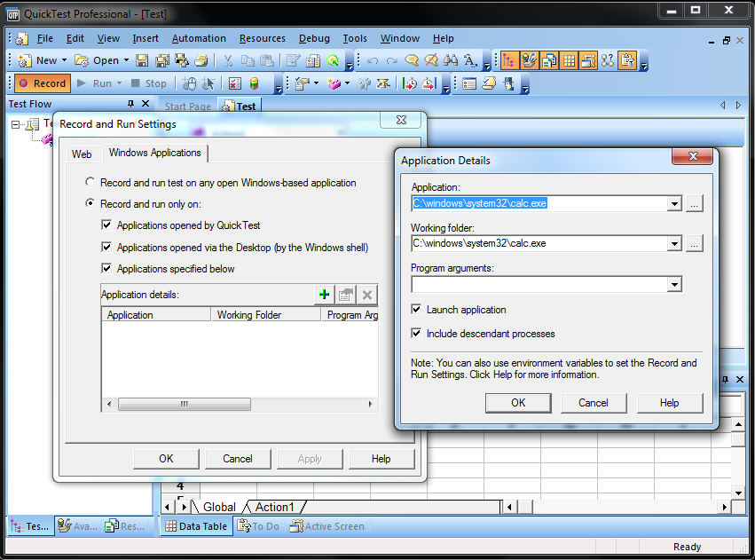Screen dimensions: 755x560
Task: Click the Missing Resources question mark icon
Action: tap(608, 60)
